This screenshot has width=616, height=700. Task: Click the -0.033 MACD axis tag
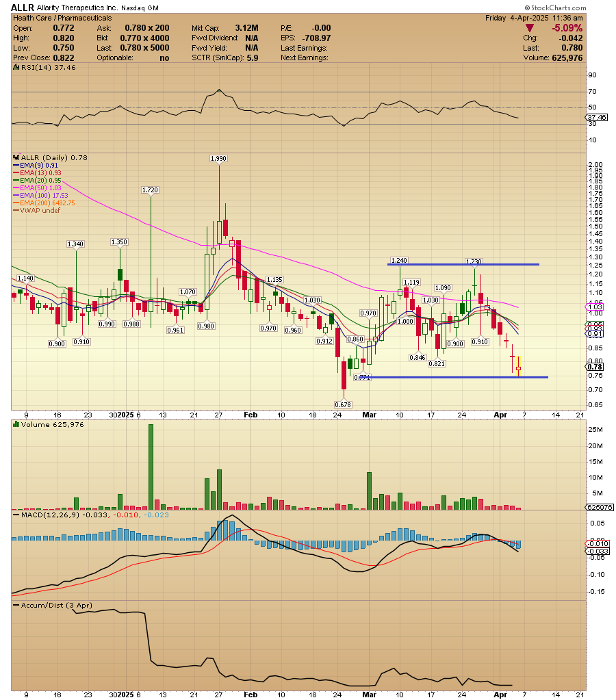[598, 552]
